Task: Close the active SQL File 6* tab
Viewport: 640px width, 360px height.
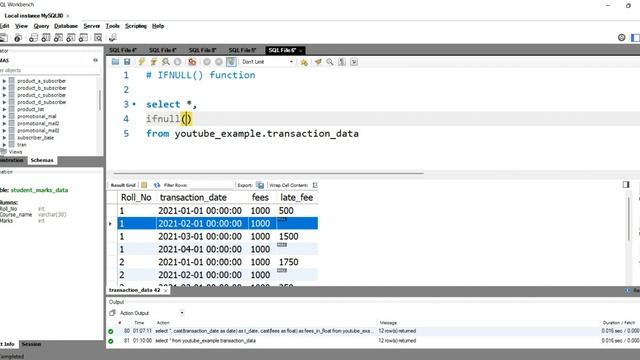Action: pyautogui.click(x=301, y=51)
